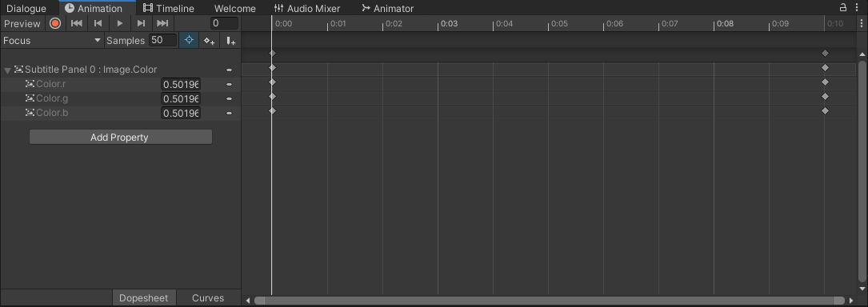Viewport: 868px width, 307px height.
Task: Click the Samples value field
Action: 162,41
